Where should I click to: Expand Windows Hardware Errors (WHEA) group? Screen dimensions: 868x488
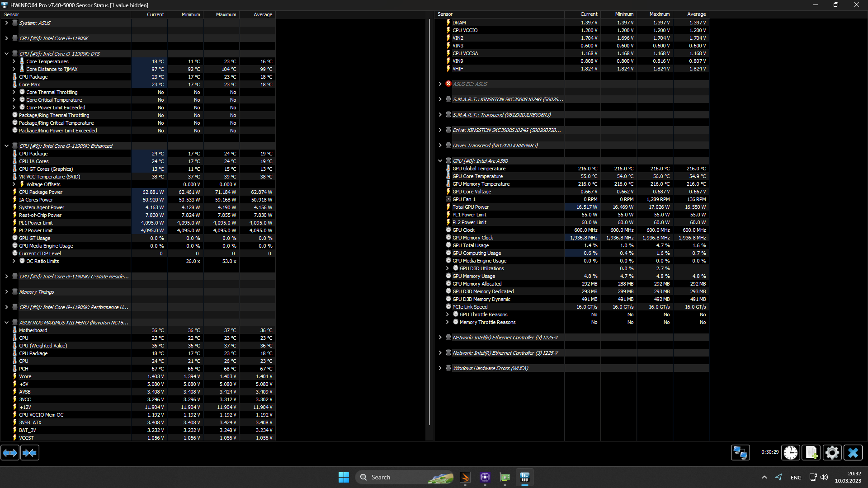440,368
